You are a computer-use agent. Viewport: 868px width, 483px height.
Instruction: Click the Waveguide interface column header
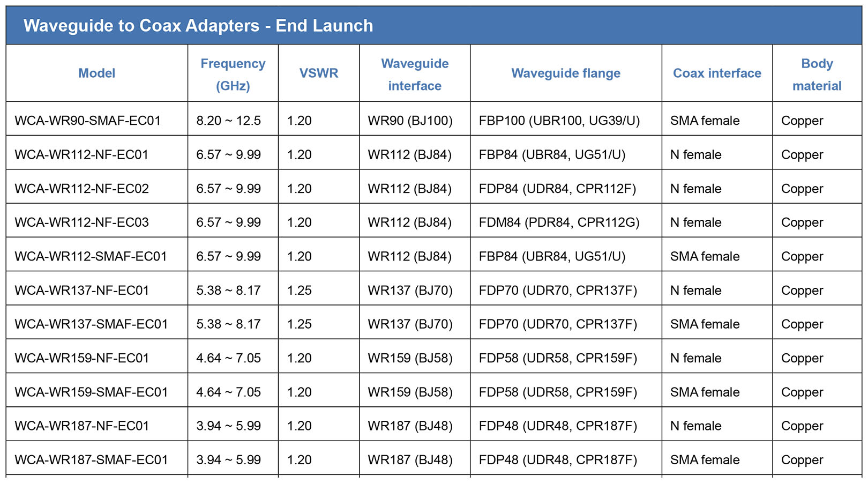click(x=415, y=75)
